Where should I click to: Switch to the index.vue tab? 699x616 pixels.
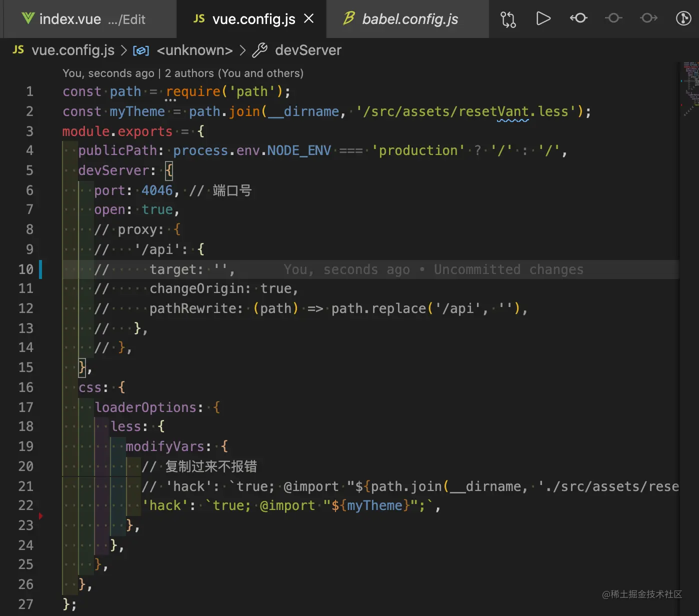(89, 19)
